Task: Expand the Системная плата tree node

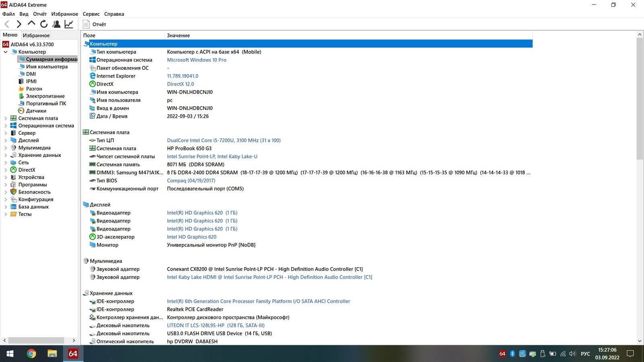Action: tap(6, 118)
